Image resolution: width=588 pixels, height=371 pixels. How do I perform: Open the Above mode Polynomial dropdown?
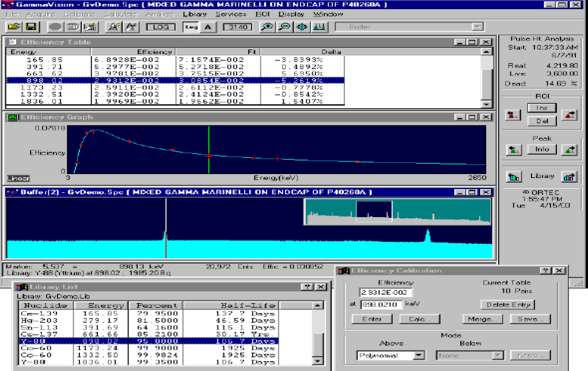pos(419,355)
